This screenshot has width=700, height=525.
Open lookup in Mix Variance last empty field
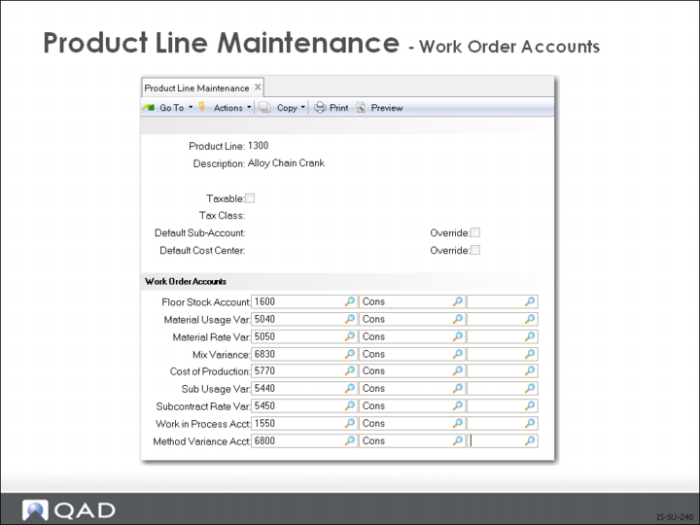tap(530, 354)
